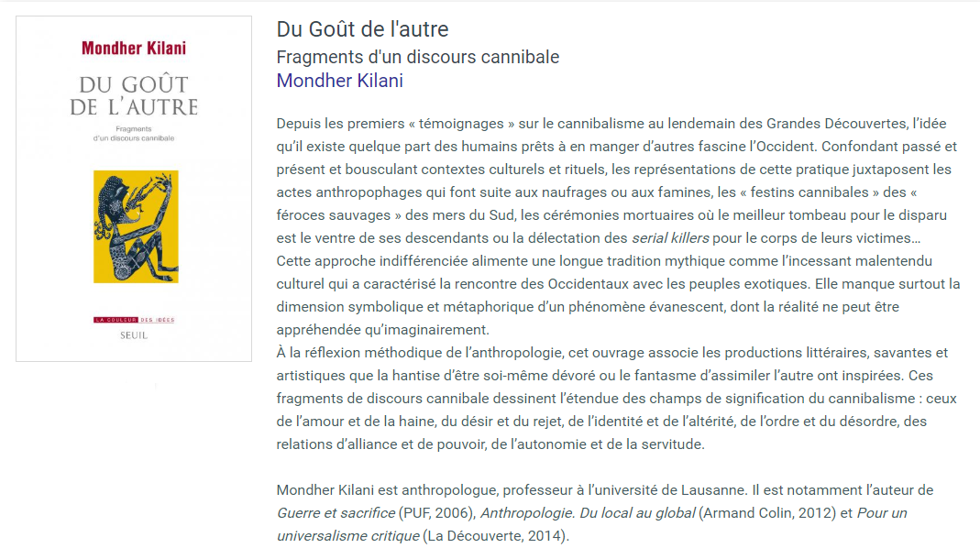The image size is (980, 559).
Task: Click the red author name on the cover
Action: (x=134, y=49)
